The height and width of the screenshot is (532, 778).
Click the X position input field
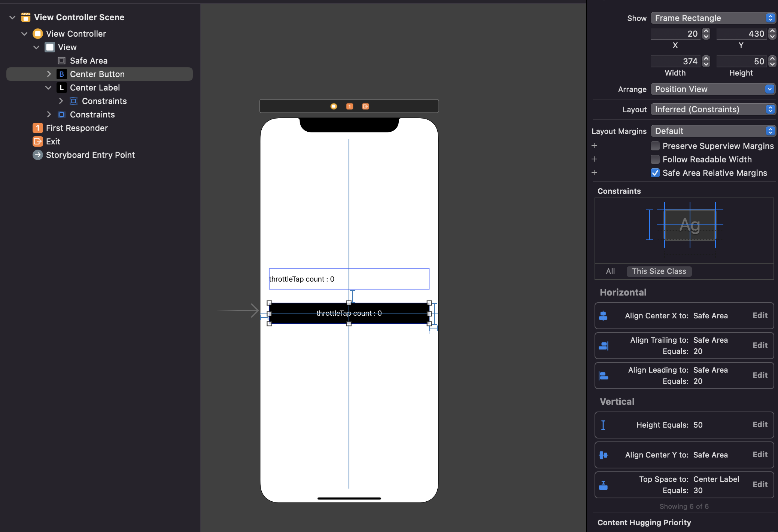[x=675, y=34]
